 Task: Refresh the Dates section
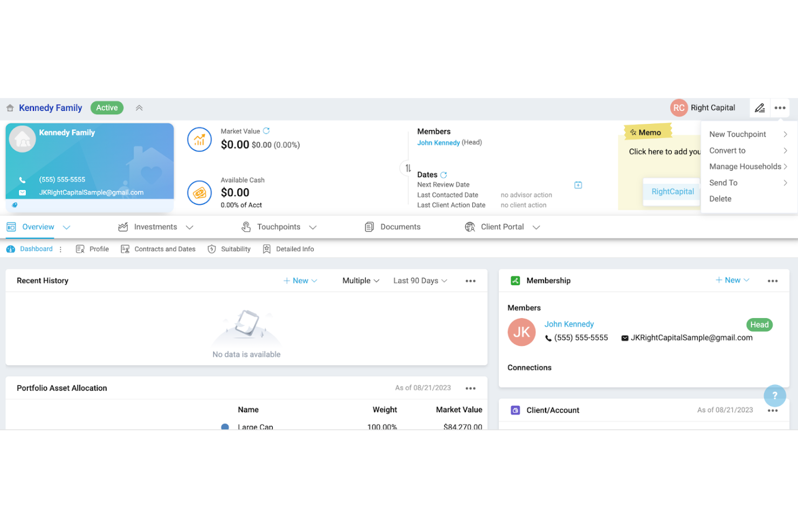[444, 175]
